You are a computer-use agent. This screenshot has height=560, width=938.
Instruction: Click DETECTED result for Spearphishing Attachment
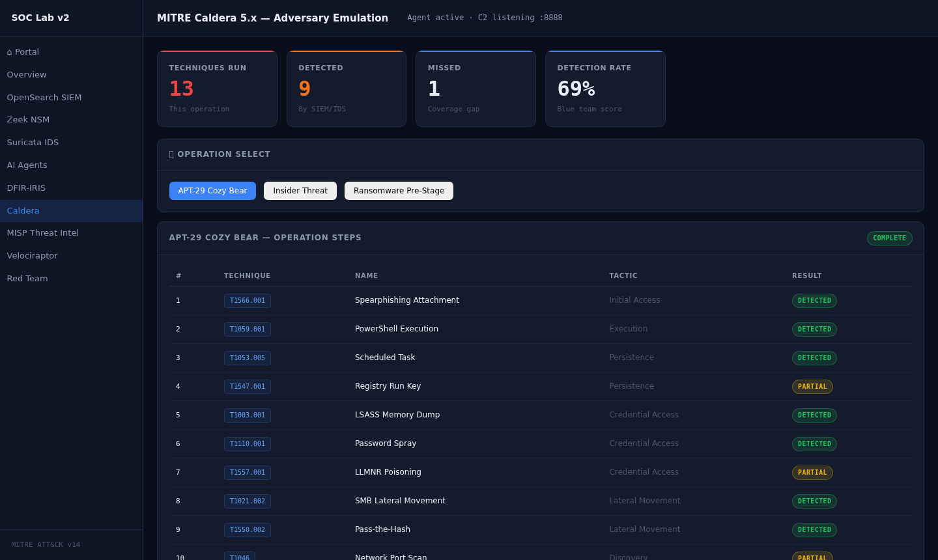(814, 301)
